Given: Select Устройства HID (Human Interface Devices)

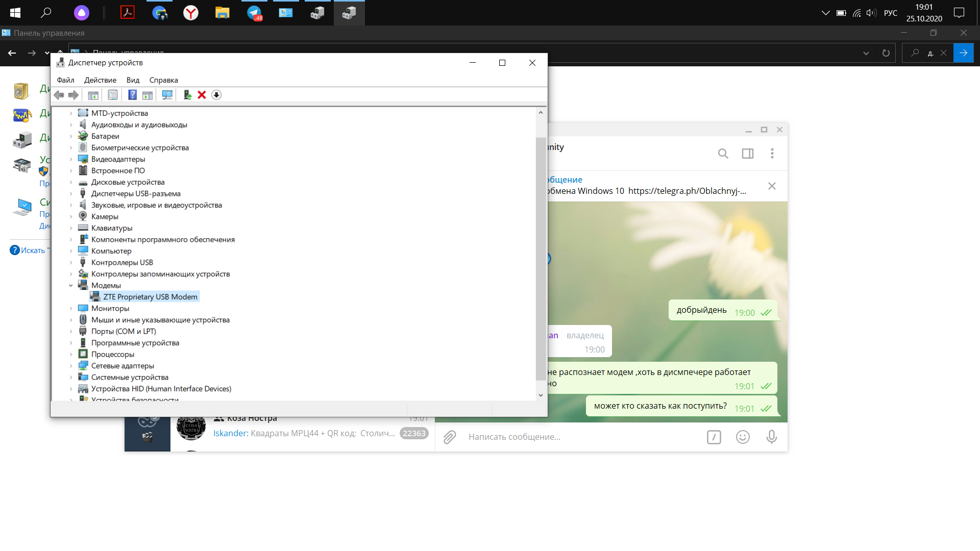Looking at the screenshot, I should [161, 389].
